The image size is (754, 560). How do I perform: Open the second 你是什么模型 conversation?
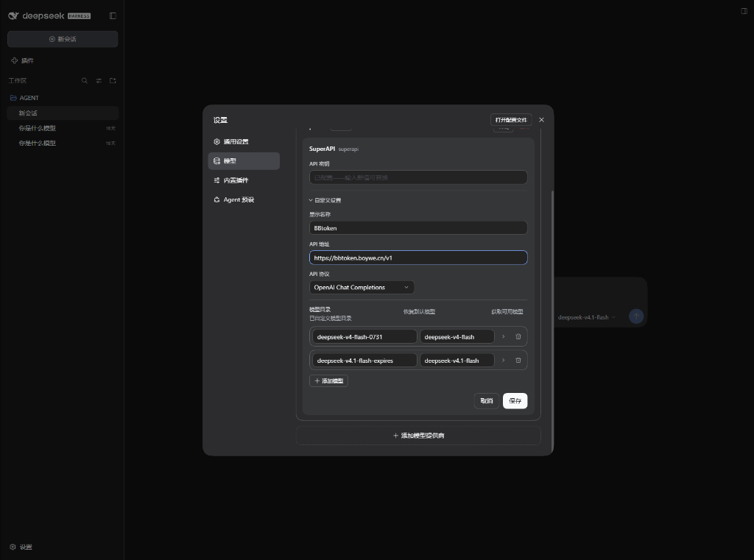coord(63,143)
